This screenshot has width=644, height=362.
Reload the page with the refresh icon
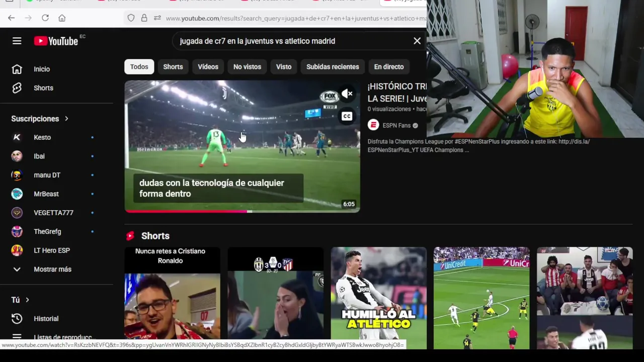45,18
